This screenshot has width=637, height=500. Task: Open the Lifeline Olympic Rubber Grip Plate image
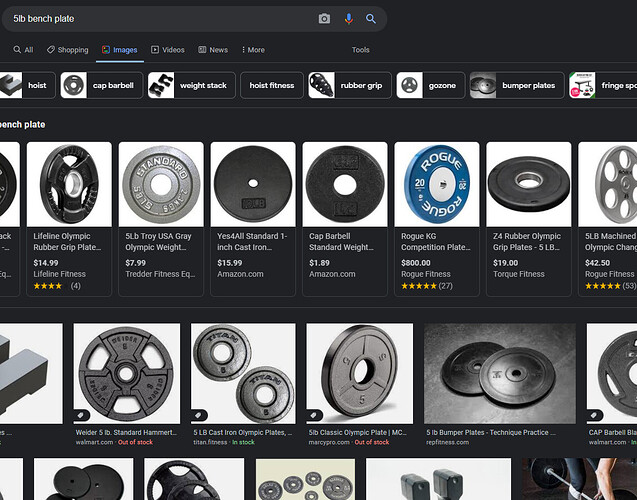(69, 184)
